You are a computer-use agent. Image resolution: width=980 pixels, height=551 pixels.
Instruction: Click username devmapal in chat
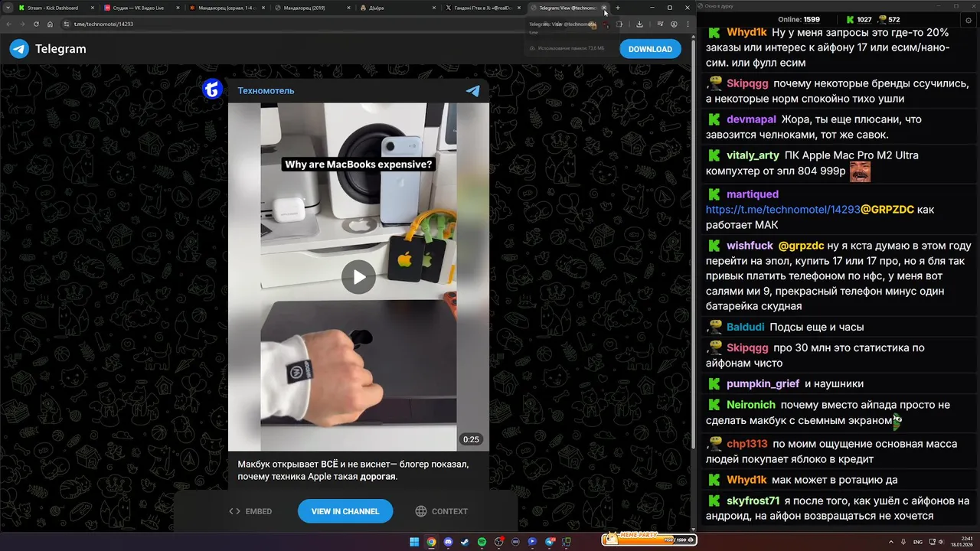point(752,119)
